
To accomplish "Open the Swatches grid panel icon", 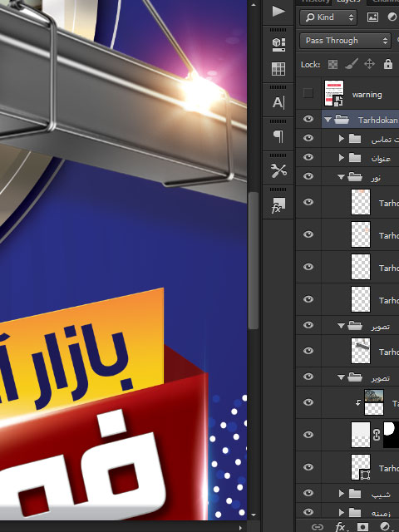I will [x=278, y=69].
